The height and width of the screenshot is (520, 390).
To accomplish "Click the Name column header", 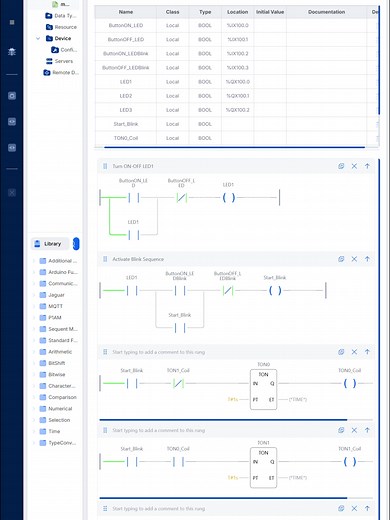I will [126, 12].
